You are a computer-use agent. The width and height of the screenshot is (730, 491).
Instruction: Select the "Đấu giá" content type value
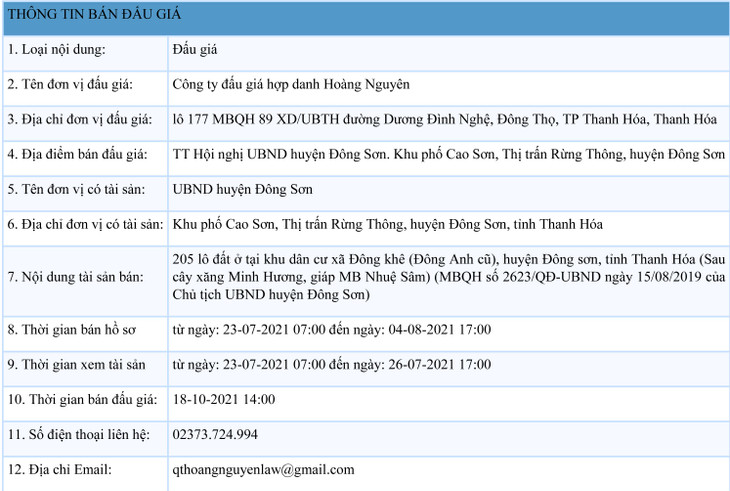coord(195,49)
